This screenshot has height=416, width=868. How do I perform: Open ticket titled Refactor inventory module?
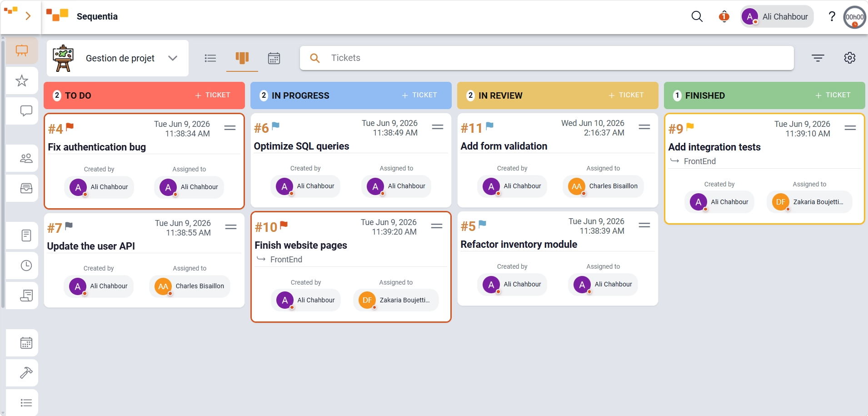coord(519,244)
